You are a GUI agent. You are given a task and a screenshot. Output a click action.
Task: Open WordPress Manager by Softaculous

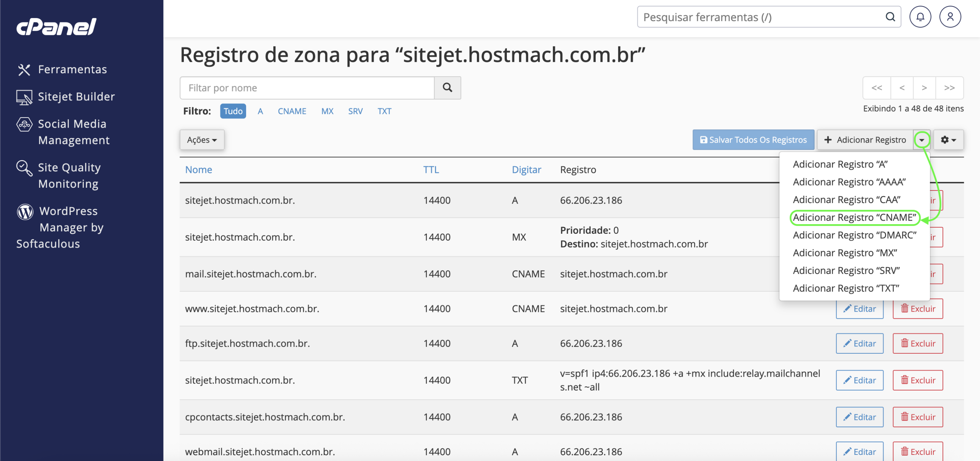[x=60, y=227]
